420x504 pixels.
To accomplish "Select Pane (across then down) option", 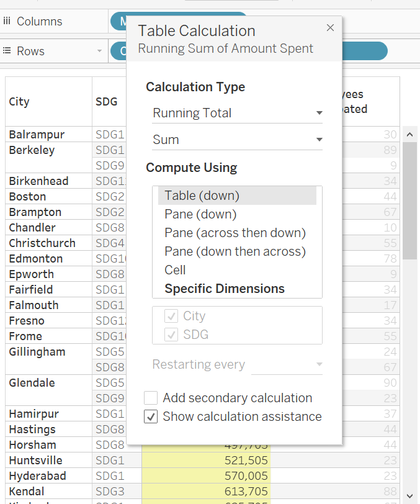I will click(235, 233).
